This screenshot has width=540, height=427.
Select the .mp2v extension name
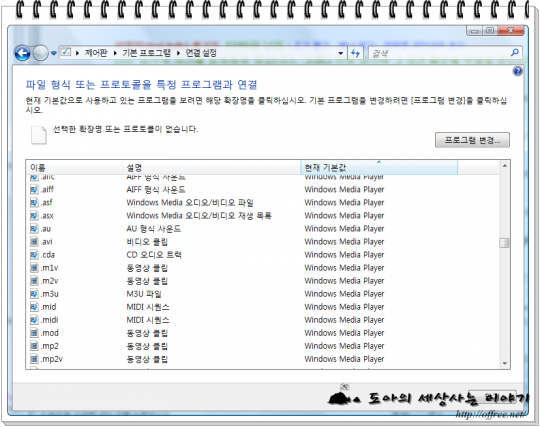pyautogui.click(x=52, y=359)
